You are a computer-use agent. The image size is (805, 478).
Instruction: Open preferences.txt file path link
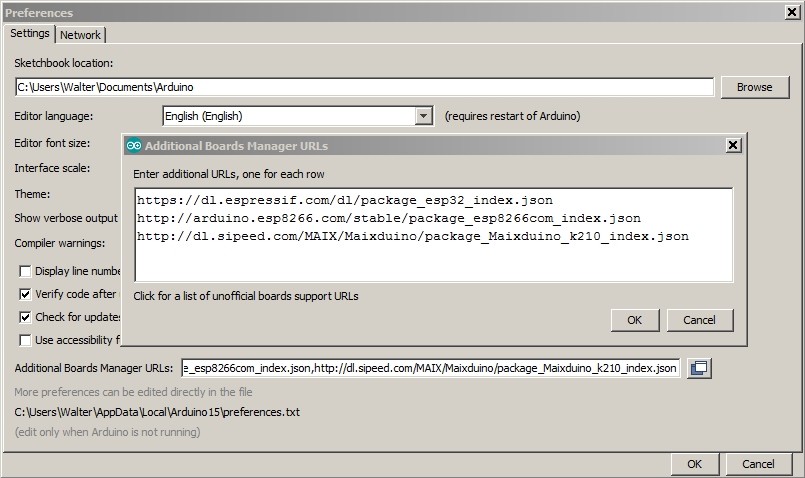[157, 411]
